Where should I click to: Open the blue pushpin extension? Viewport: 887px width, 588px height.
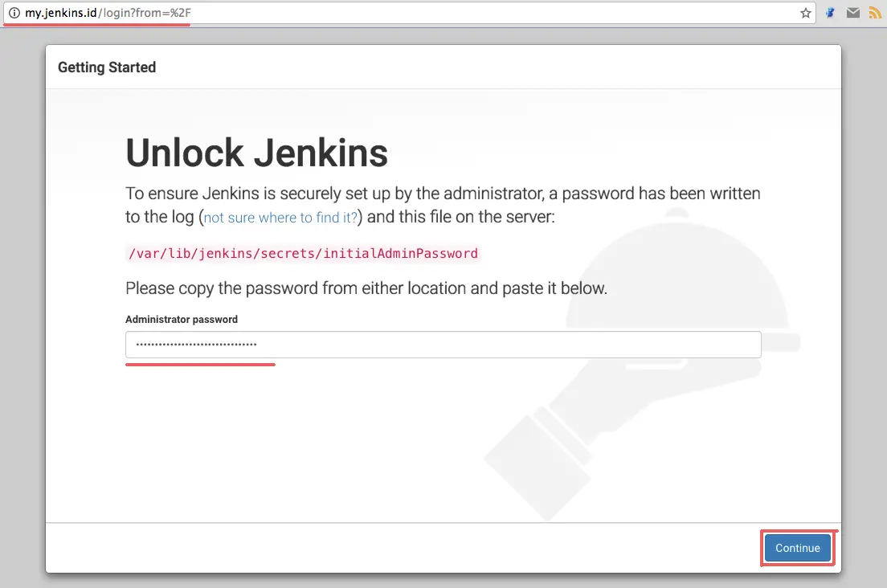[830, 12]
